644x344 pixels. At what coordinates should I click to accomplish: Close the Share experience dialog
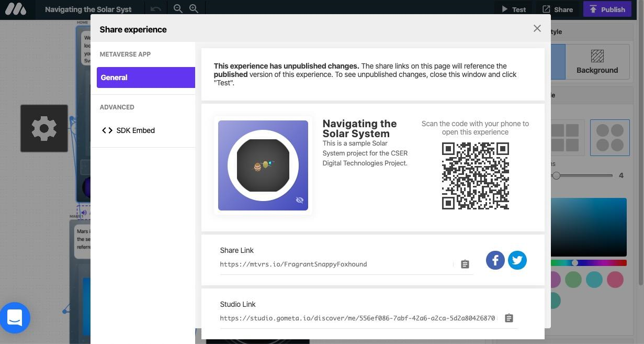pos(537,29)
